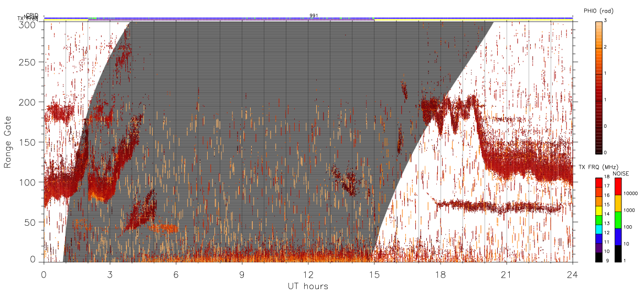644x297 pixels.
Task: Pick the black NOISE legend segment
Action: pyautogui.click(x=618, y=254)
